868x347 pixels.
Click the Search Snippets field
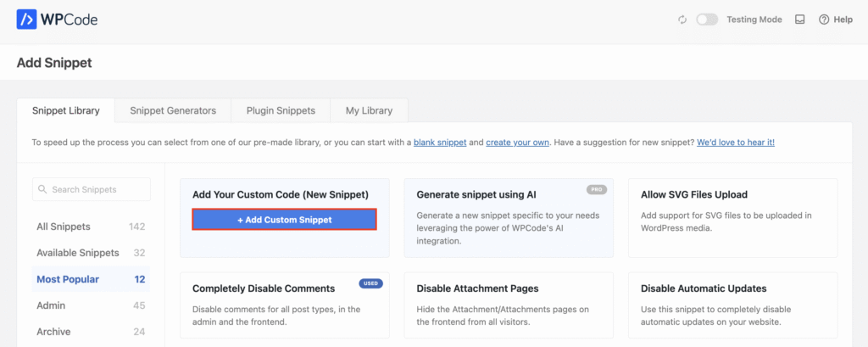click(x=92, y=189)
